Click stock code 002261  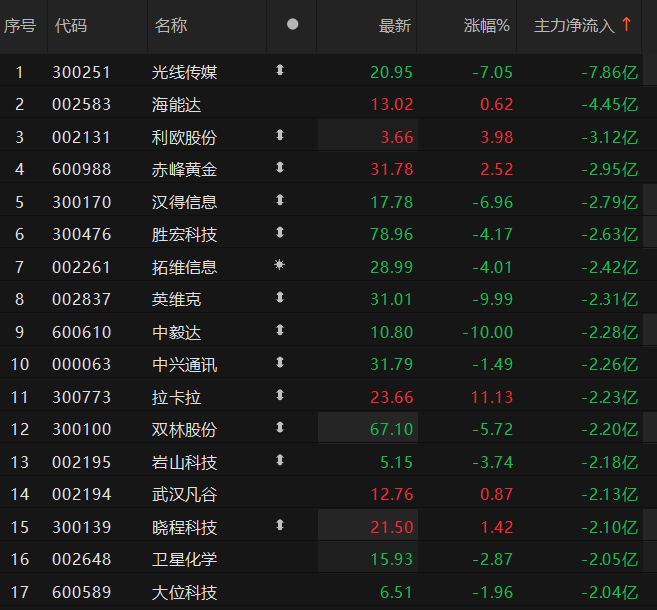(81, 267)
